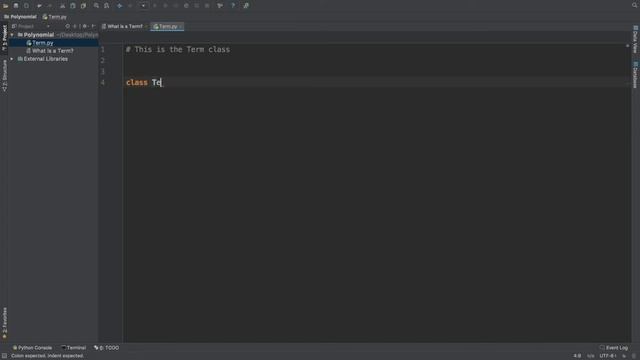Image resolution: width=640 pixels, height=360 pixels.
Task: Click the wrench icon after Help
Action: tap(246, 6)
